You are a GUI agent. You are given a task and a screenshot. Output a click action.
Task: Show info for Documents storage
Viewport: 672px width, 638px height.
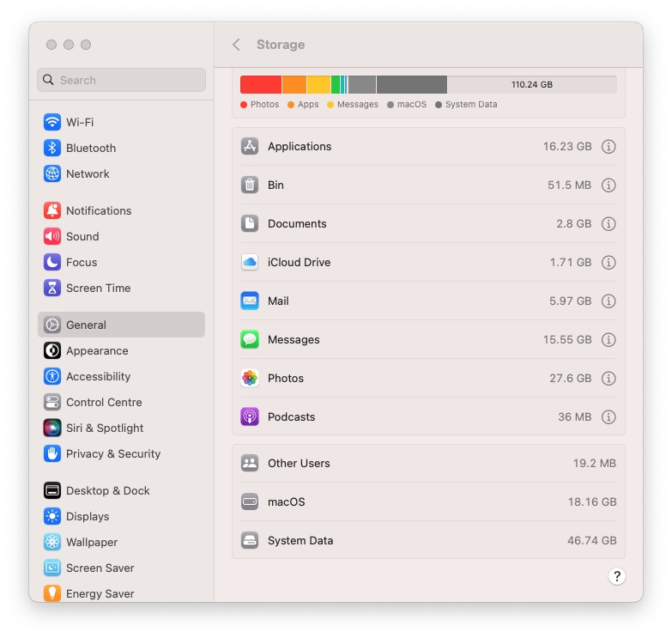pyautogui.click(x=608, y=224)
